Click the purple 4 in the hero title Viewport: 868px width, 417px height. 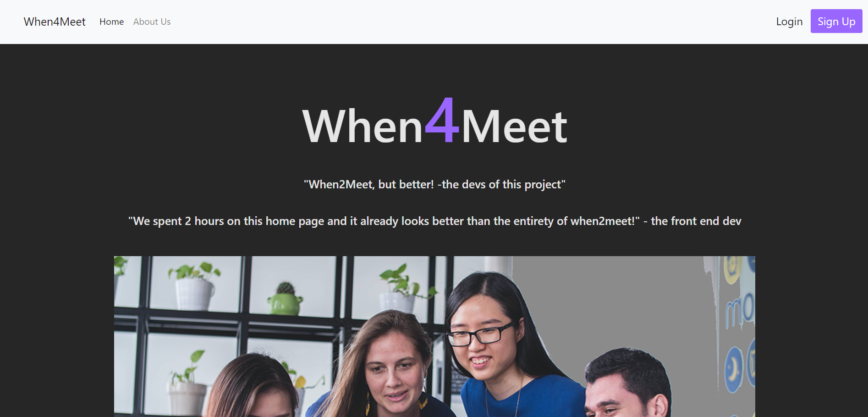pyautogui.click(x=442, y=120)
